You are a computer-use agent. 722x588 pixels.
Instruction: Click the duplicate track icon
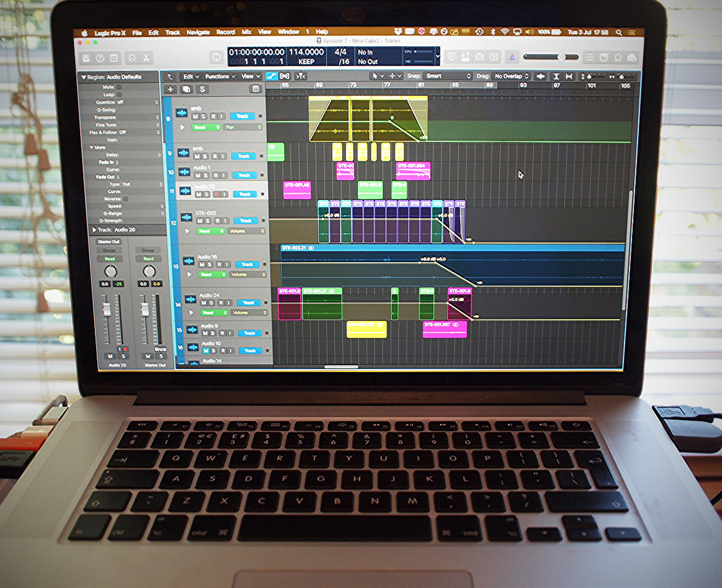(x=186, y=89)
